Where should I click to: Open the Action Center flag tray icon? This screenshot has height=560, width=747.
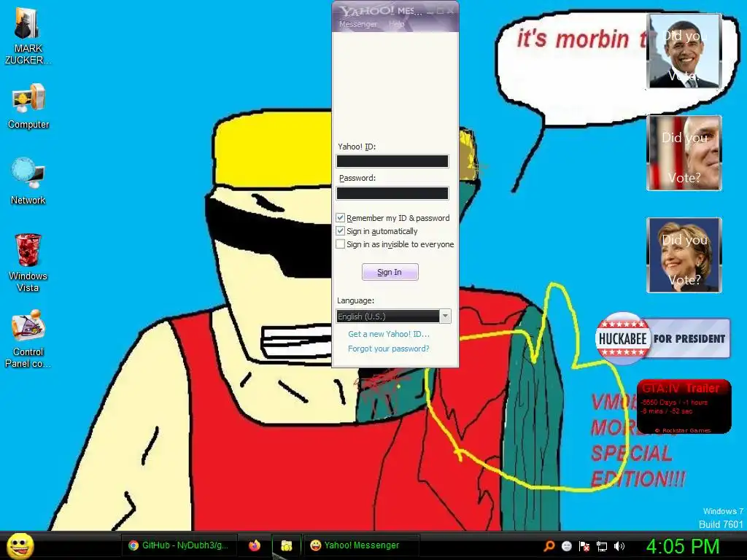click(584, 546)
